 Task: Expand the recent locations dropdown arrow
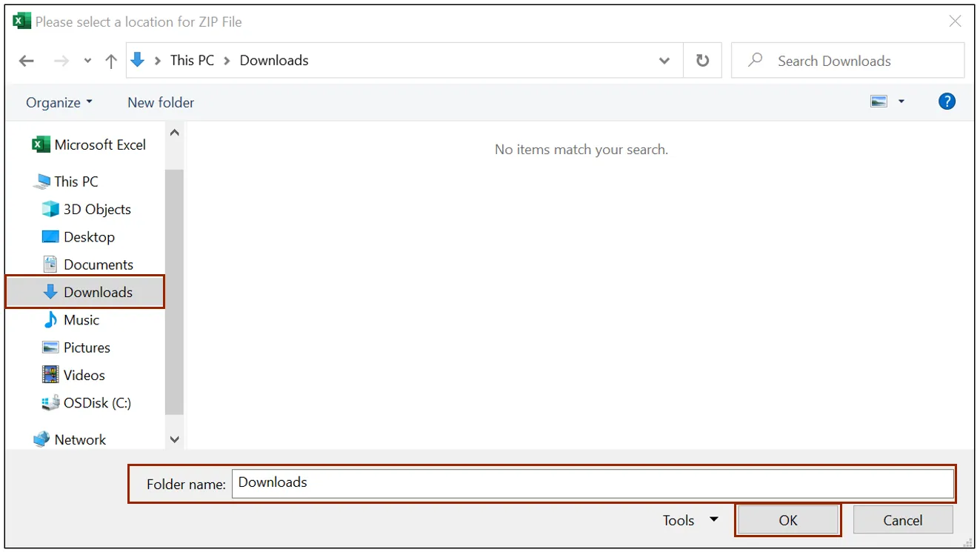coord(87,61)
